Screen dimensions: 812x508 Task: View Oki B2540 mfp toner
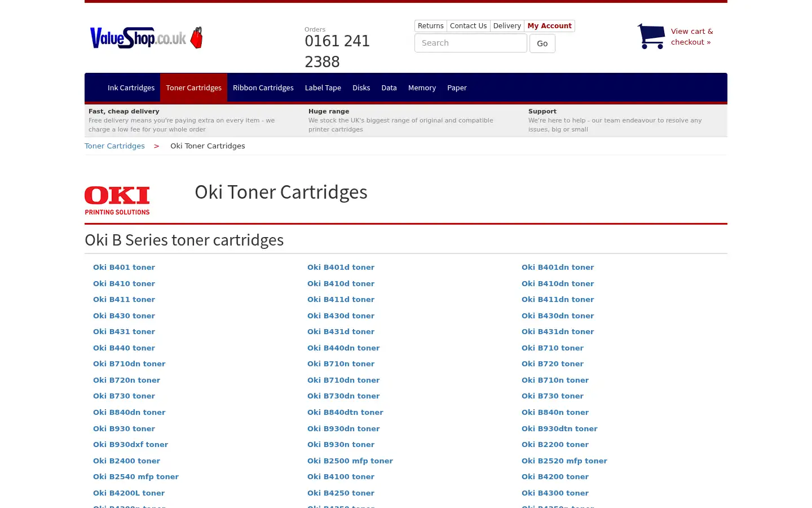(x=136, y=476)
